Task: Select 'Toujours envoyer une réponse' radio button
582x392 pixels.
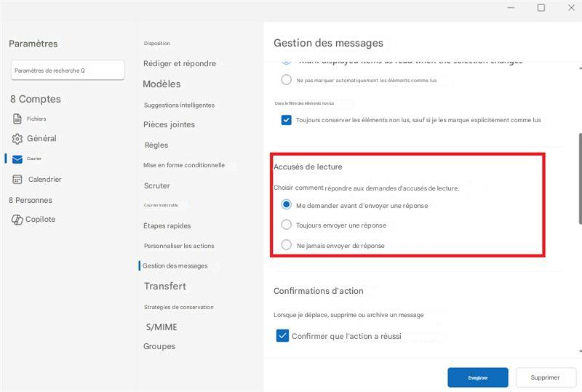Action: pos(286,224)
